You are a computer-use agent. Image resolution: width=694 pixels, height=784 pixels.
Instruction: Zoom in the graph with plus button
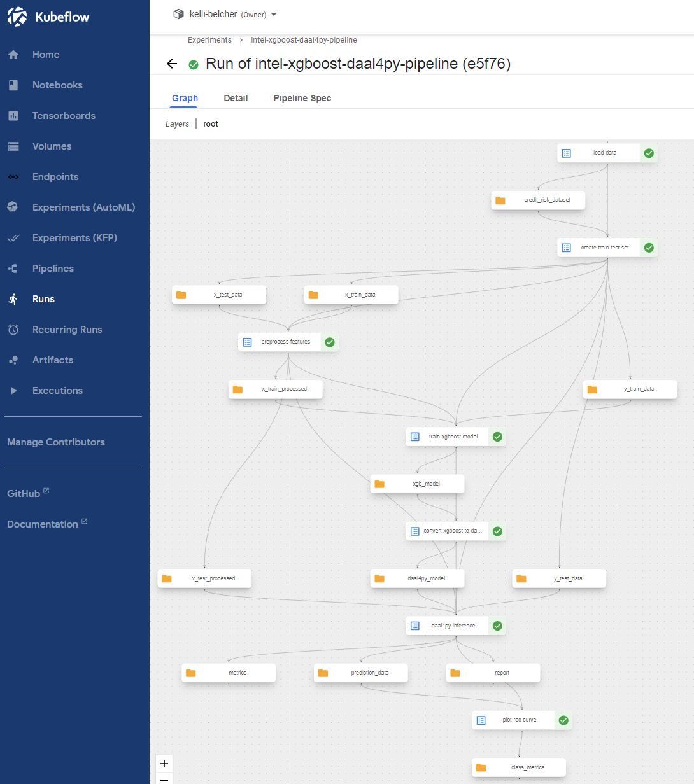tap(164, 764)
